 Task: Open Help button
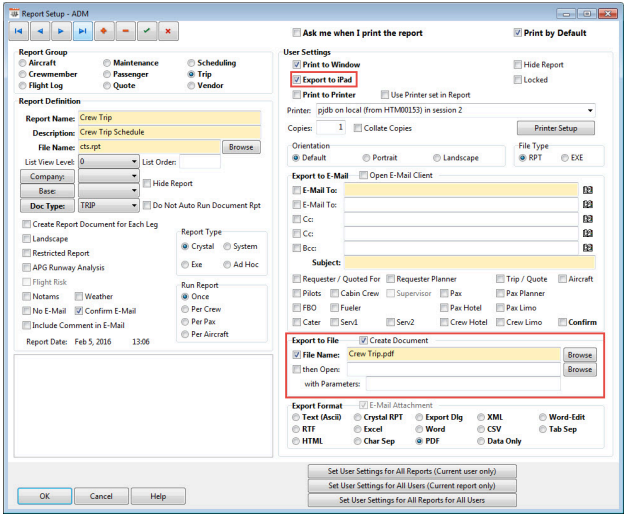pos(158,496)
